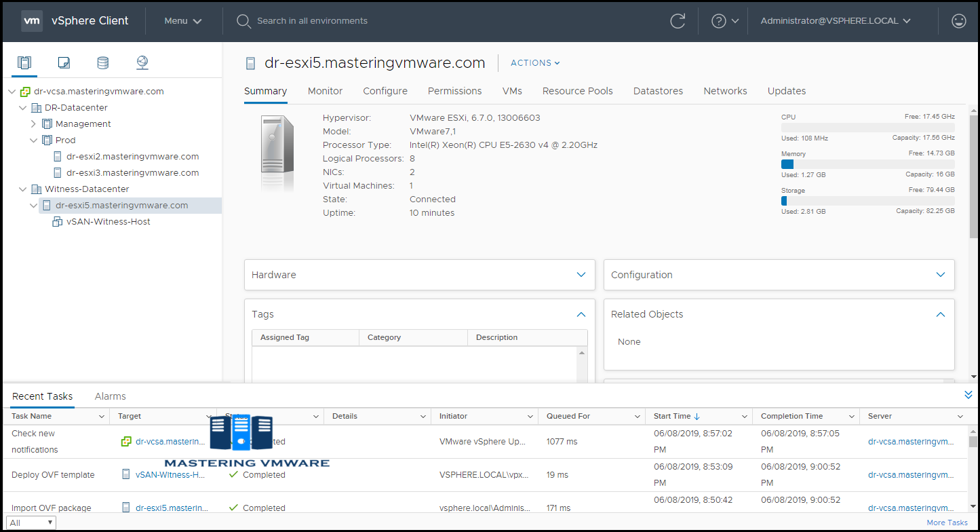Switch to the Alarms tab
Viewport: 980px width, 532px height.
tap(110, 396)
